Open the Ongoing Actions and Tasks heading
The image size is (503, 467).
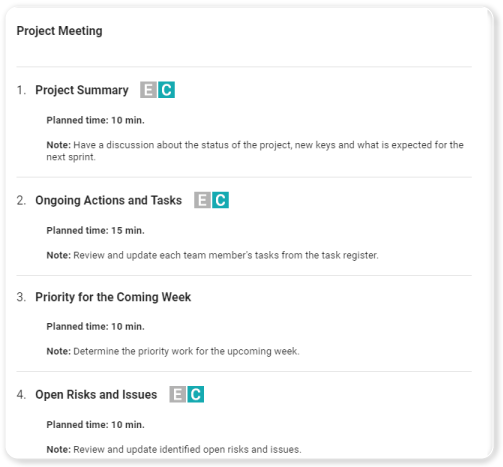[x=108, y=200]
